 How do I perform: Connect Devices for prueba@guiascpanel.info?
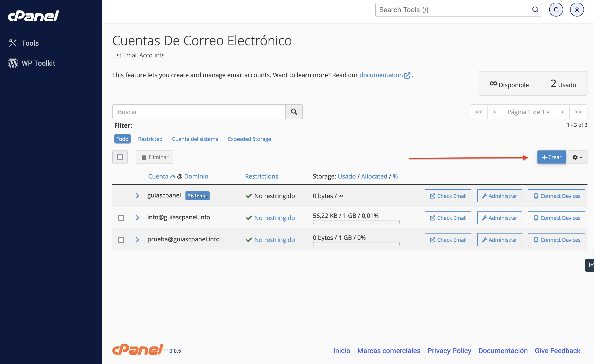click(x=556, y=240)
